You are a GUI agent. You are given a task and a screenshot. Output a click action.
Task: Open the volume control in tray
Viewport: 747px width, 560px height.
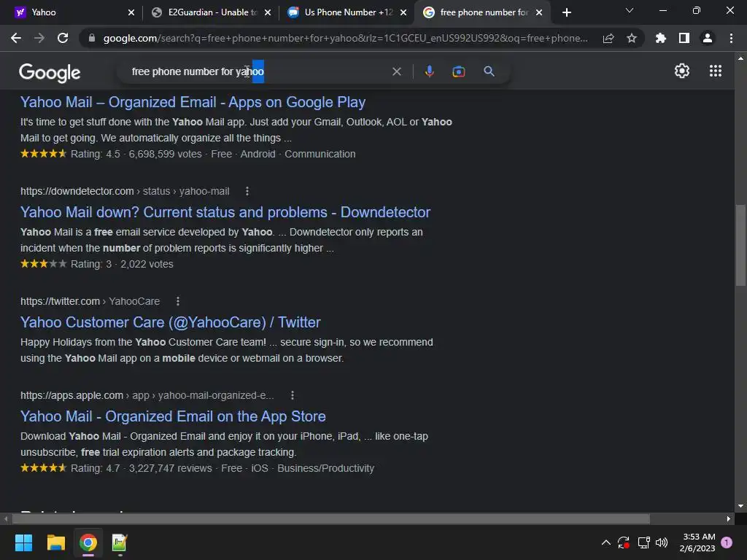[662, 542]
